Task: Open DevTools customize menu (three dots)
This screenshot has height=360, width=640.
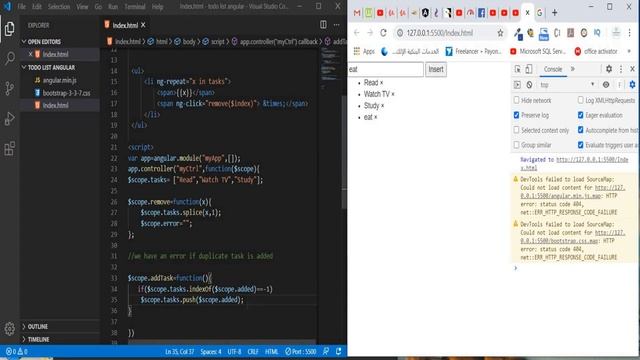Action: tap(621, 69)
